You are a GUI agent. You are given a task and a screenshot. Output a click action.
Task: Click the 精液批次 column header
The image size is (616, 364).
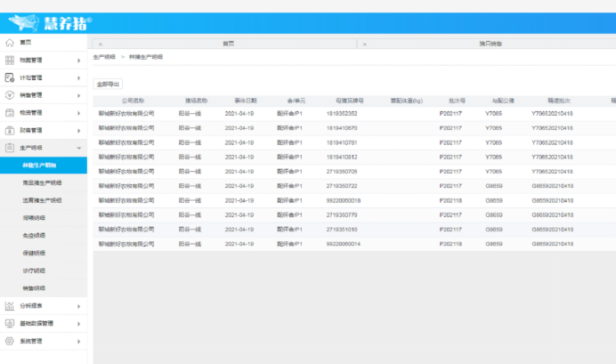[x=559, y=101]
